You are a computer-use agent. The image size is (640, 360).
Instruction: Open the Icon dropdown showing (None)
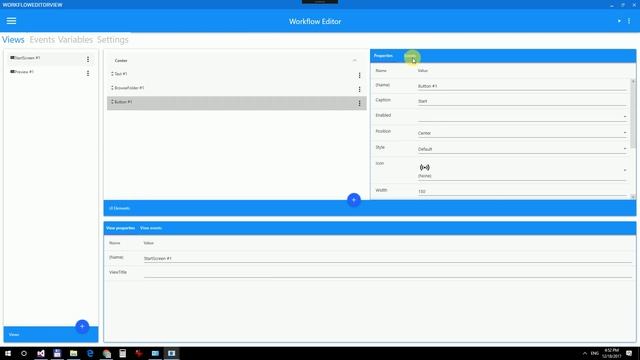pos(522,171)
